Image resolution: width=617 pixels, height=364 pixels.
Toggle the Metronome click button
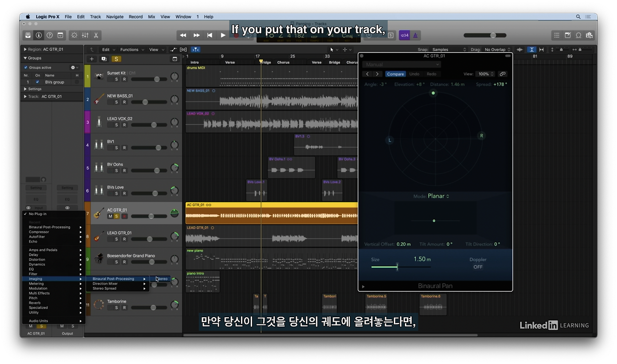[x=416, y=35]
